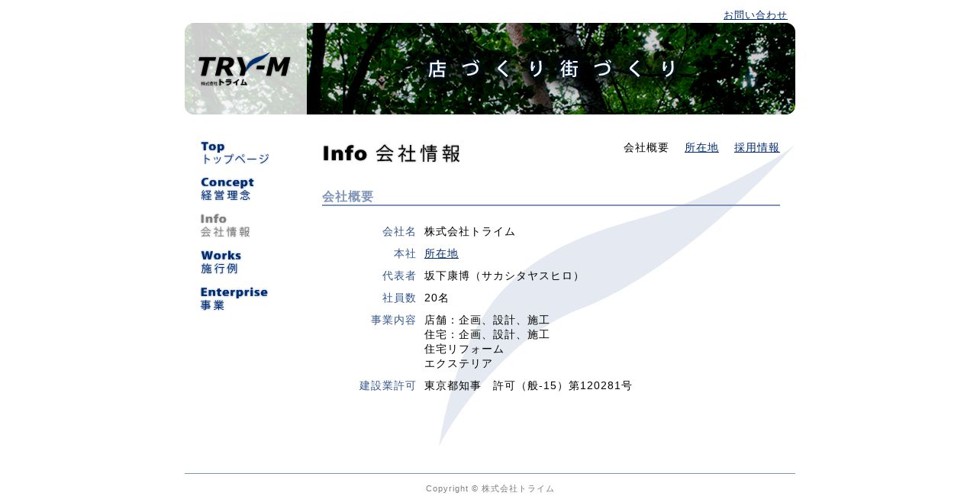The height and width of the screenshot is (496, 980).
Task: Click 住宅：企画、設計、施工 line
Action: [487, 334]
